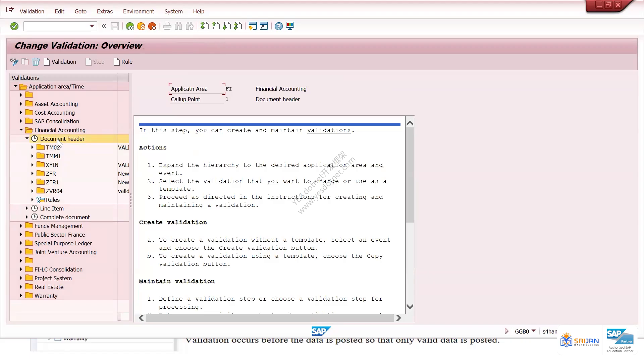Click the display/change toggle pencil icon
644x362 pixels.
(14, 62)
